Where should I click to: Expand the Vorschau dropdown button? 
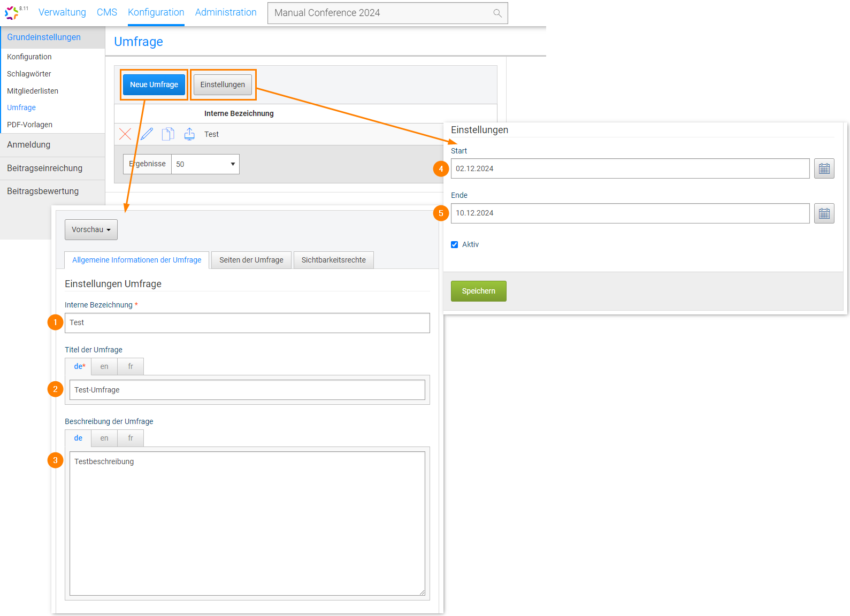(x=91, y=230)
